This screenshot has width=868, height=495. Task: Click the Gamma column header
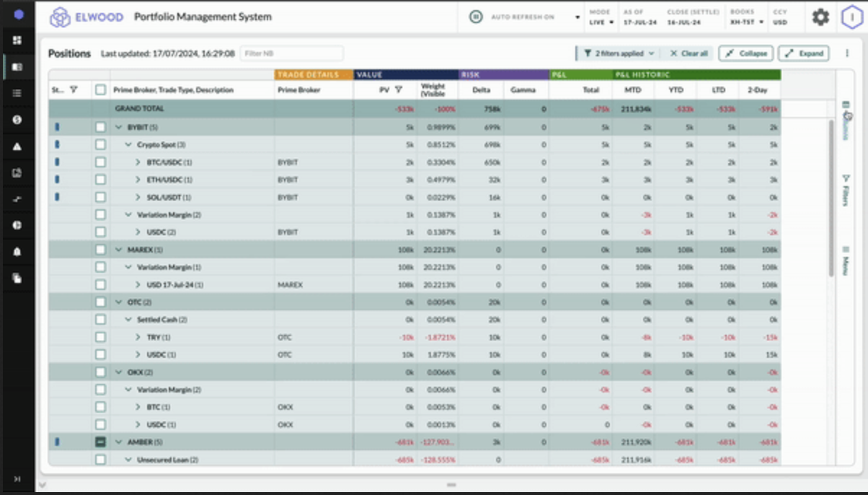click(523, 90)
